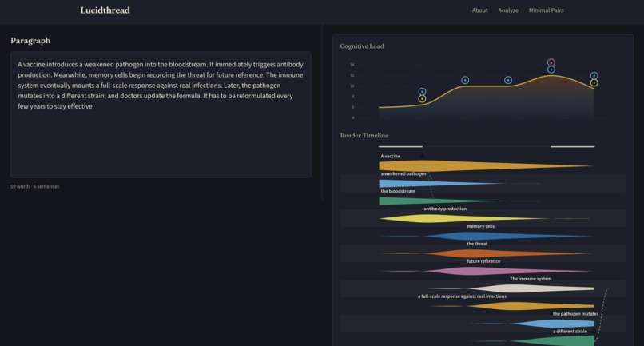The height and width of the screenshot is (346, 644).
Task: Click the 'the threat' label
Action: pos(477,244)
